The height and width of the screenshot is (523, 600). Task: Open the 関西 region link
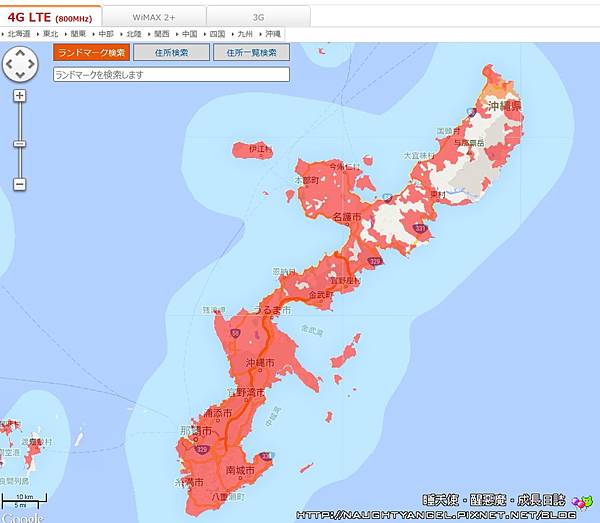click(161, 34)
